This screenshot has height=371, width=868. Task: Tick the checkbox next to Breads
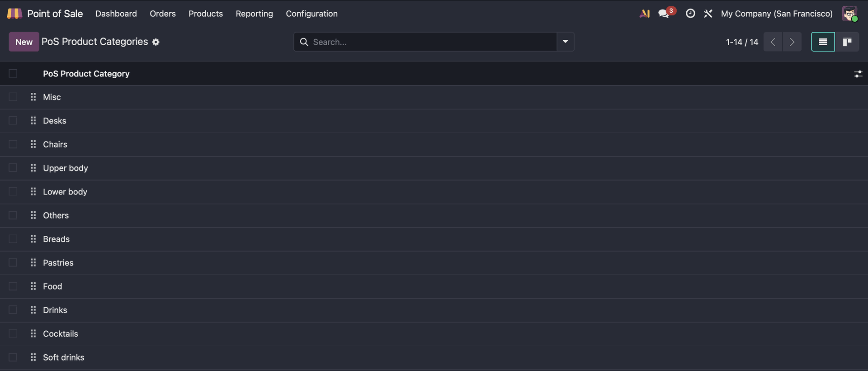pos(13,239)
